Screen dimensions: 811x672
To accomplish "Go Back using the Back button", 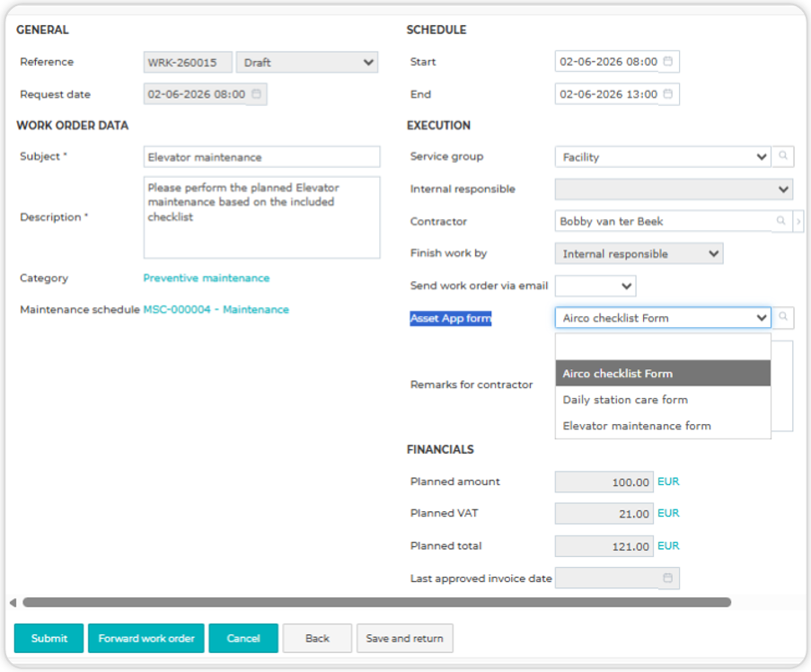I will (x=317, y=638).
